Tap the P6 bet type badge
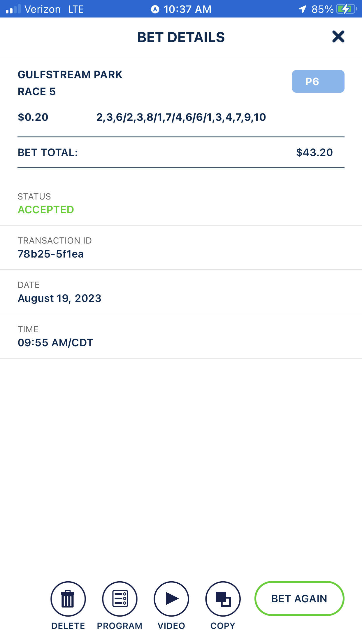The height and width of the screenshot is (644, 362). 318,81
